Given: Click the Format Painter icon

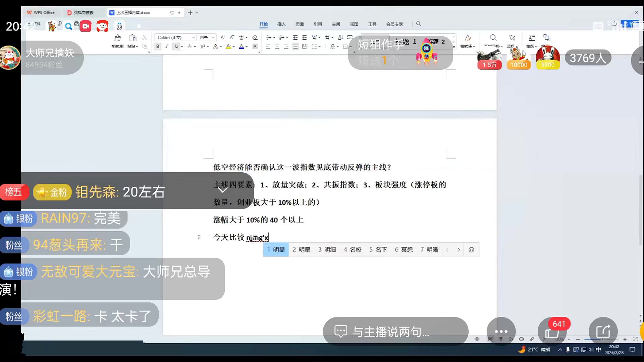Looking at the screenshot, I should [x=117, y=38].
